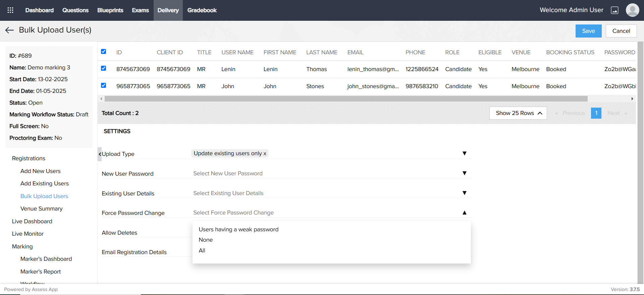Open Venue Summary in sidebar

(42, 209)
